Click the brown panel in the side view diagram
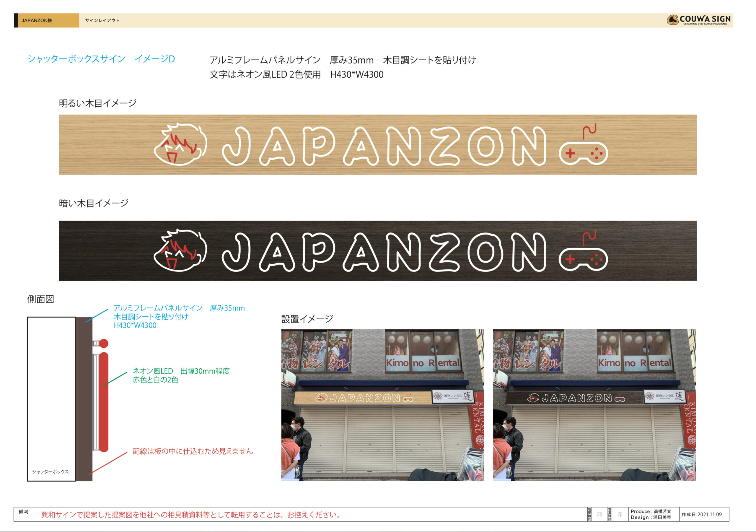This screenshot has height=532, width=756. [x=84, y=399]
